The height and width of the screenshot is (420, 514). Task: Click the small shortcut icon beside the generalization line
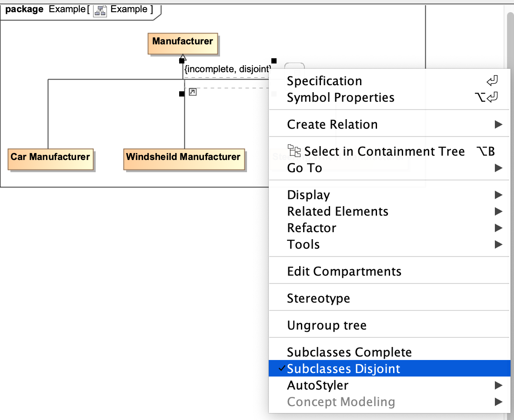tap(193, 92)
